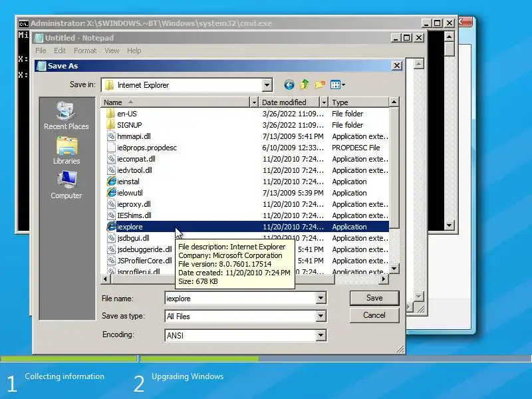The width and height of the screenshot is (532, 399).
Task: Open the Notepad View menu
Action: pyautogui.click(x=112, y=51)
